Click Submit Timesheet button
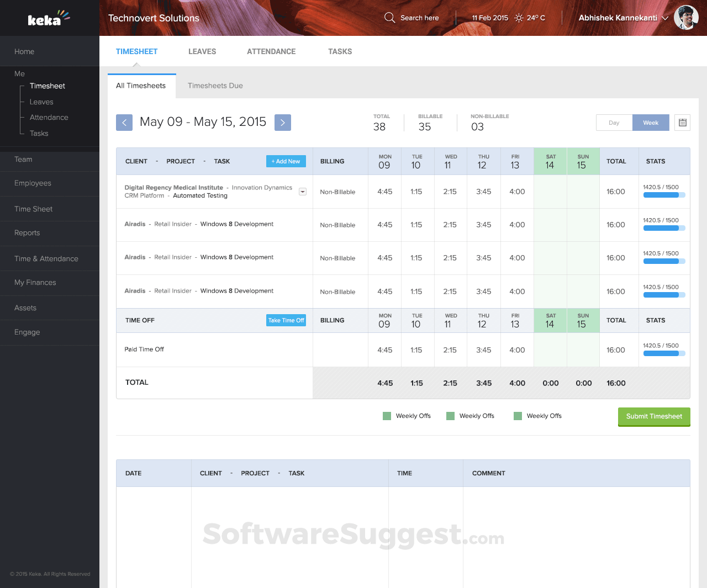707x588 pixels. point(654,416)
